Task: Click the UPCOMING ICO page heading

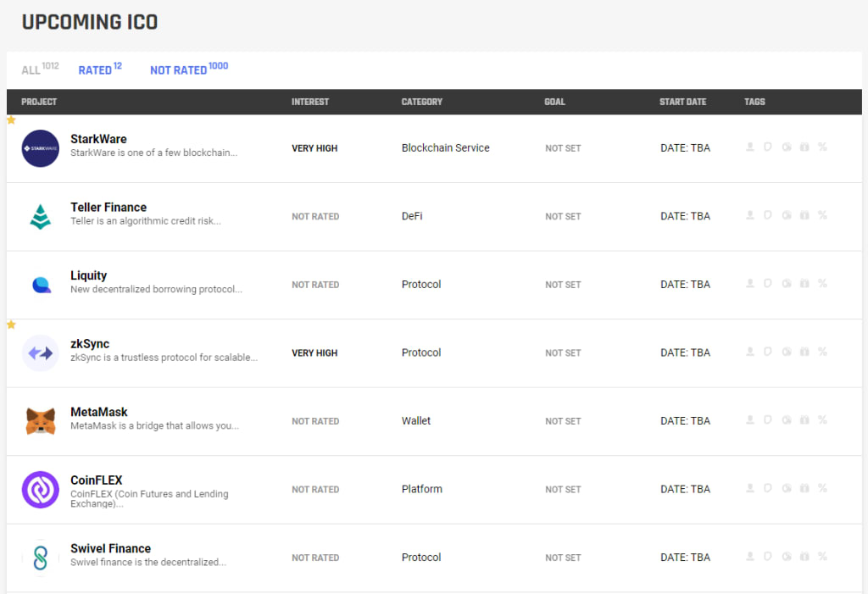Action: pyautogui.click(x=90, y=22)
